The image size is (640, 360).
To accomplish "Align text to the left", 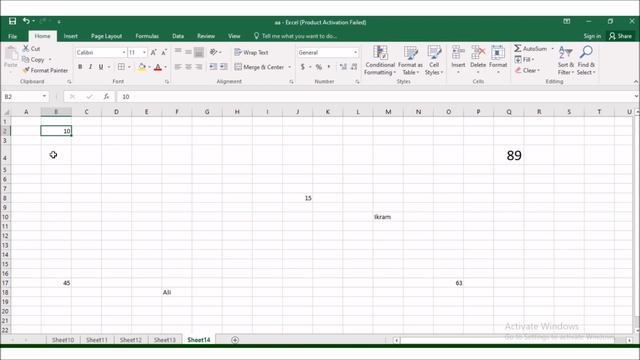I will tap(178, 67).
